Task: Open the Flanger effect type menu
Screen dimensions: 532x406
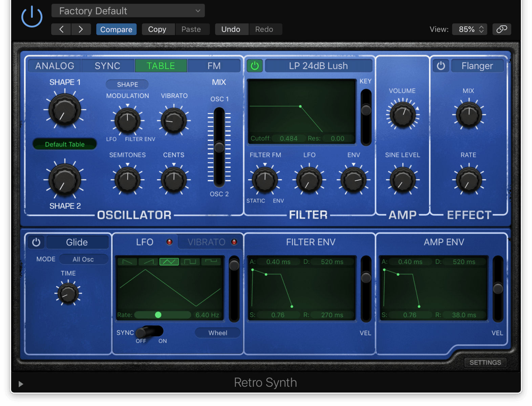Action: coord(477,66)
